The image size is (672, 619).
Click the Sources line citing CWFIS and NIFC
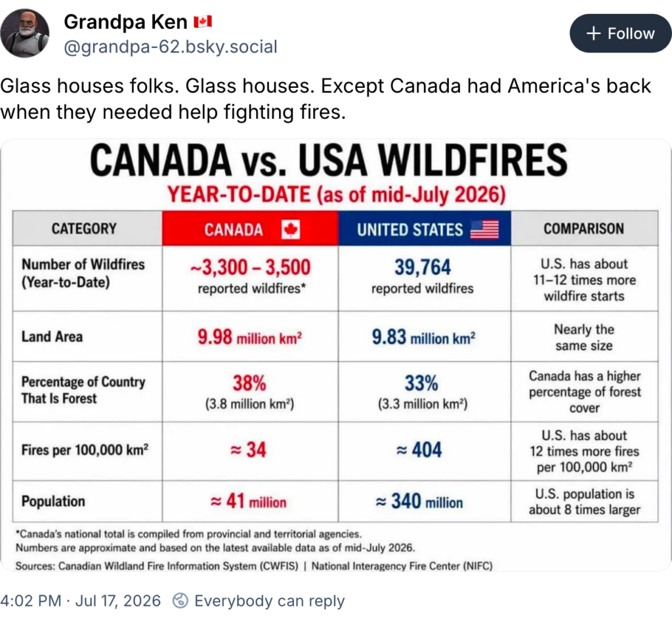click(254, 566)
